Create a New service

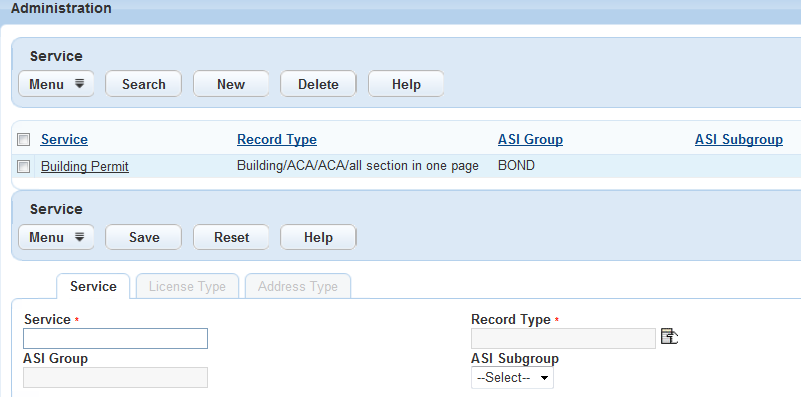[x=231, y=84]
